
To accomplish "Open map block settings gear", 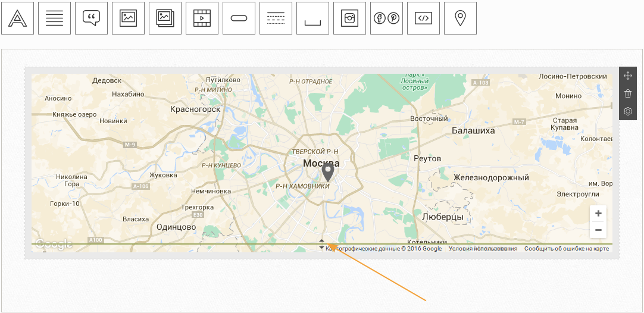I will (x=627, y=111).
